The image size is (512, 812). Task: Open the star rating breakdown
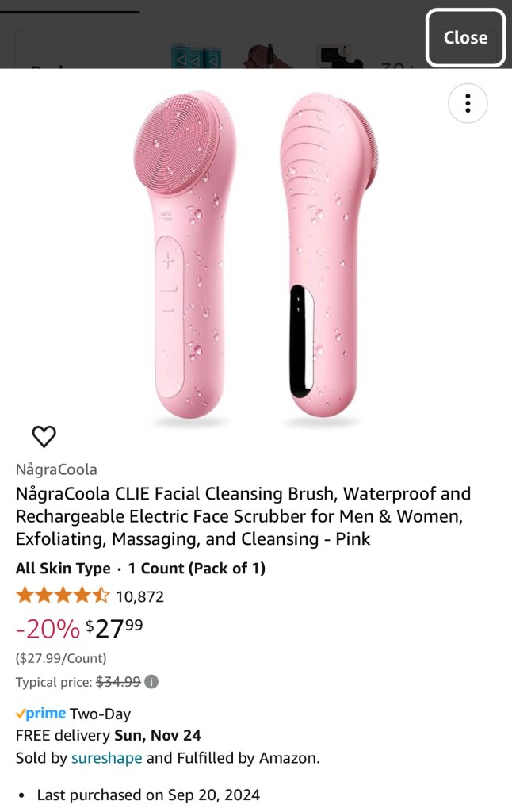(63, 596)
